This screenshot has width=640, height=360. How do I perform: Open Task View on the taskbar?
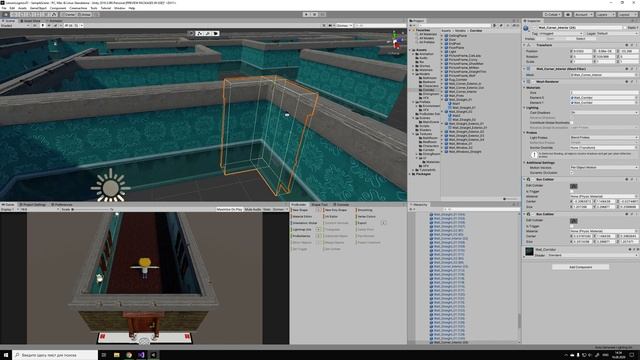click(x=104, y=355)
